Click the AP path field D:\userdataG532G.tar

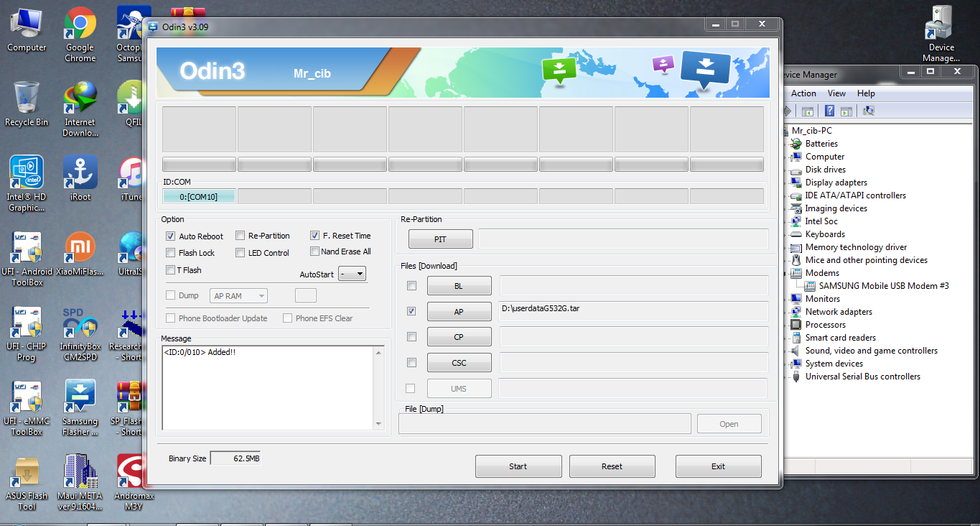(634, 311)
